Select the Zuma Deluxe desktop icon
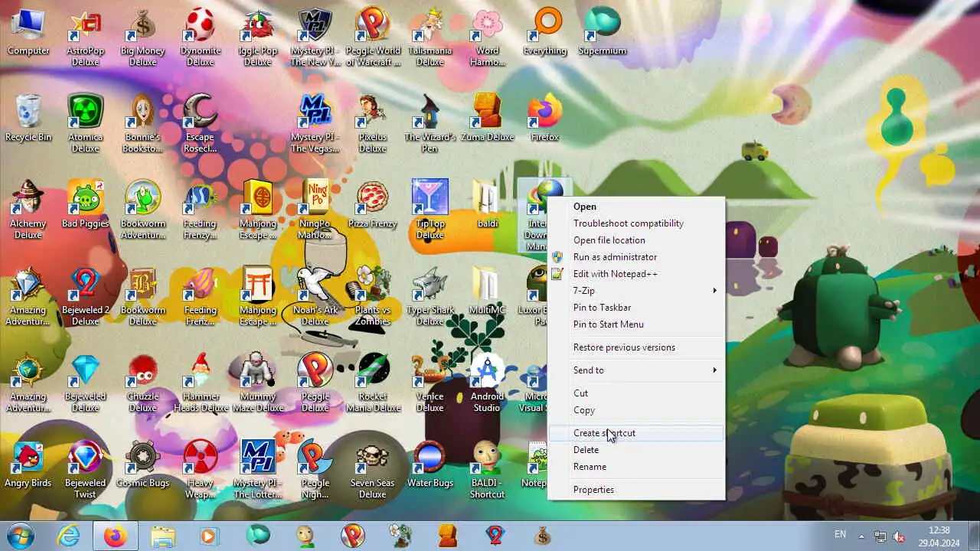The image size is (980, 551). (488, 119)
